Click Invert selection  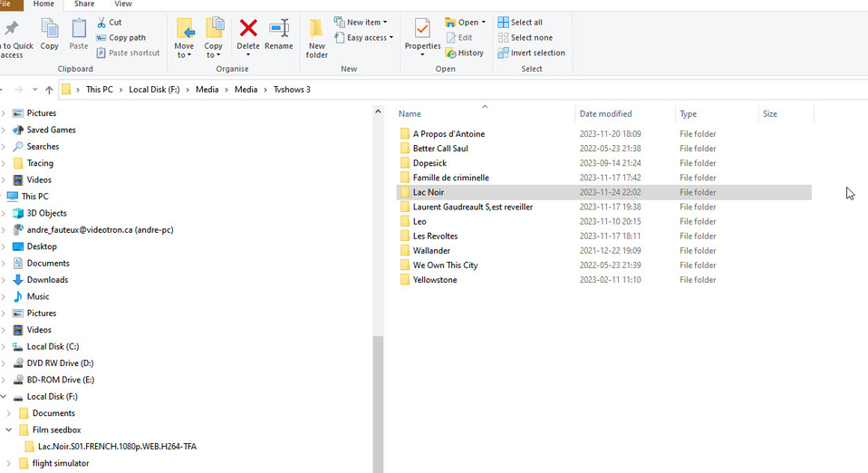532,53
